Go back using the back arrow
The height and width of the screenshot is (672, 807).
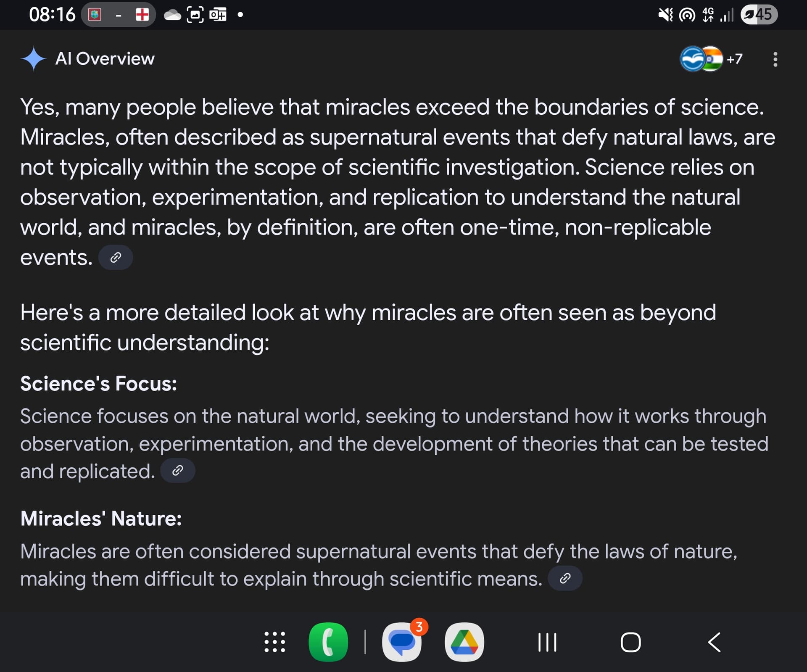[x=714, y=643]
